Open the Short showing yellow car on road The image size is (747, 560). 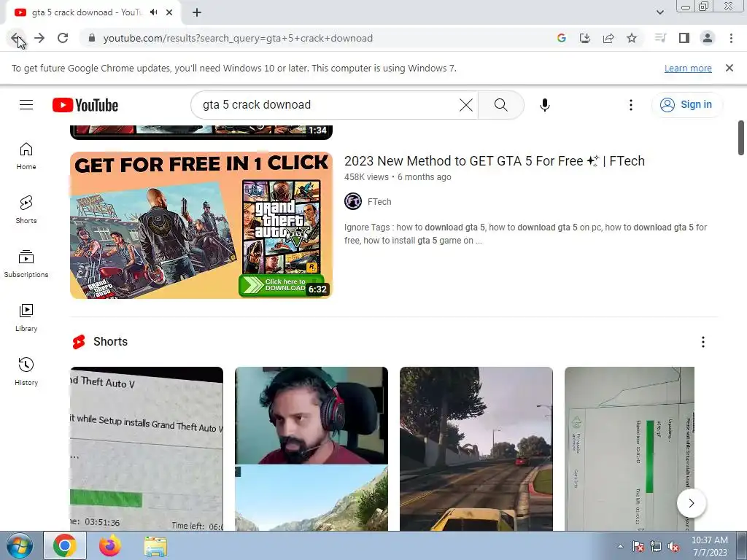click(x=476, y=448)
